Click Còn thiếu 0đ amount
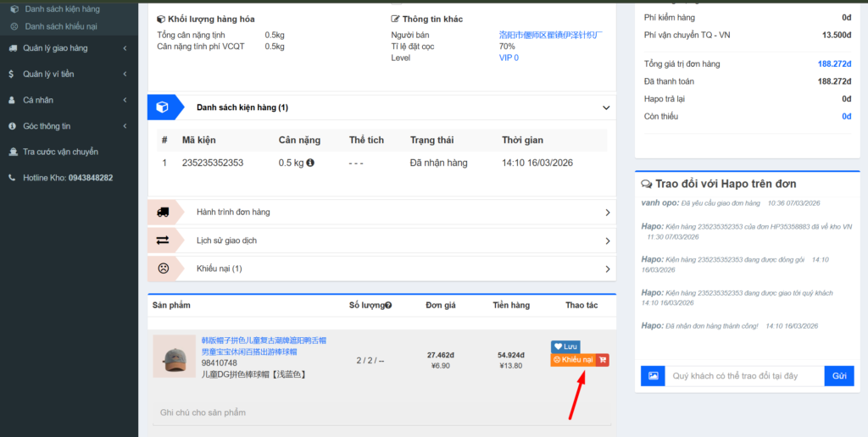 pos(847,117)
